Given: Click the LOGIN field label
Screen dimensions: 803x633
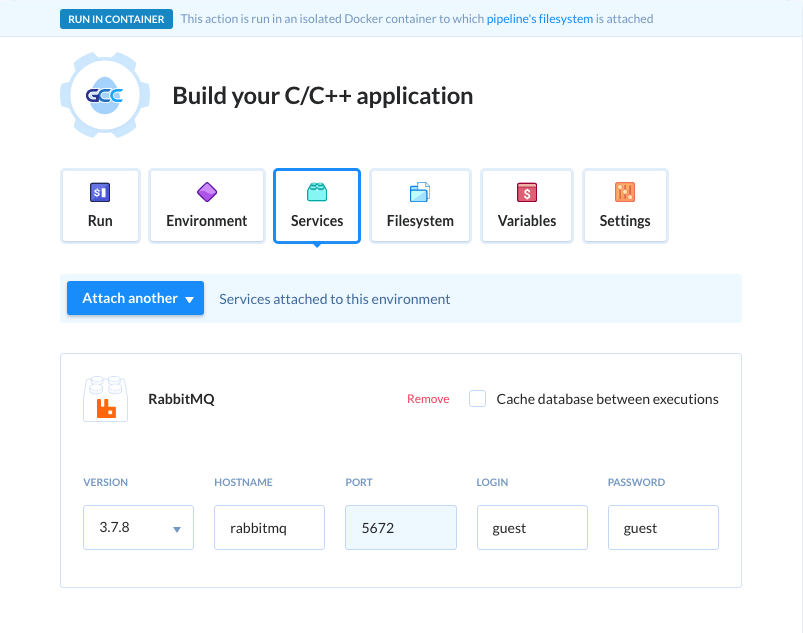Looking at the screenshot, I should point(492,482).
